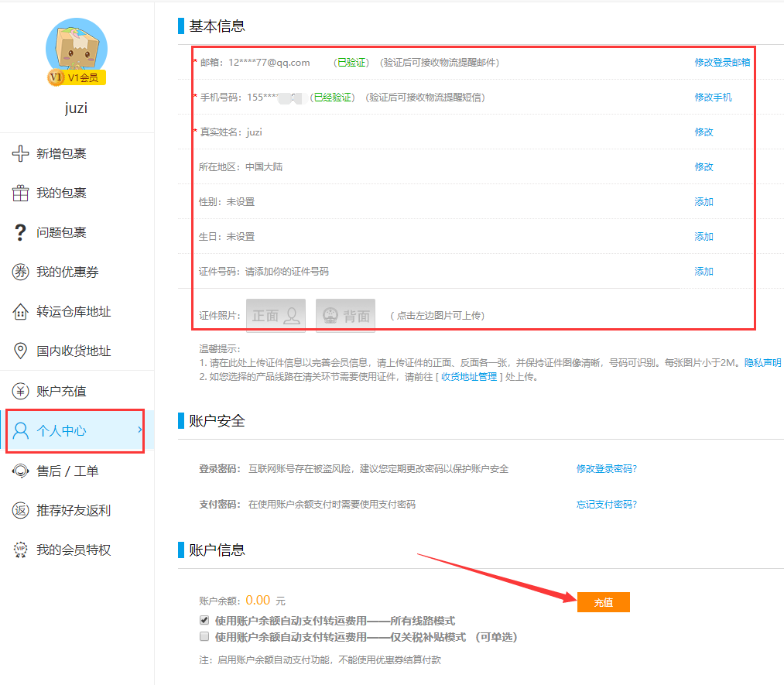Click 修改登录邮箱 link
Screen dimensions: 784x685
(723, 63)
